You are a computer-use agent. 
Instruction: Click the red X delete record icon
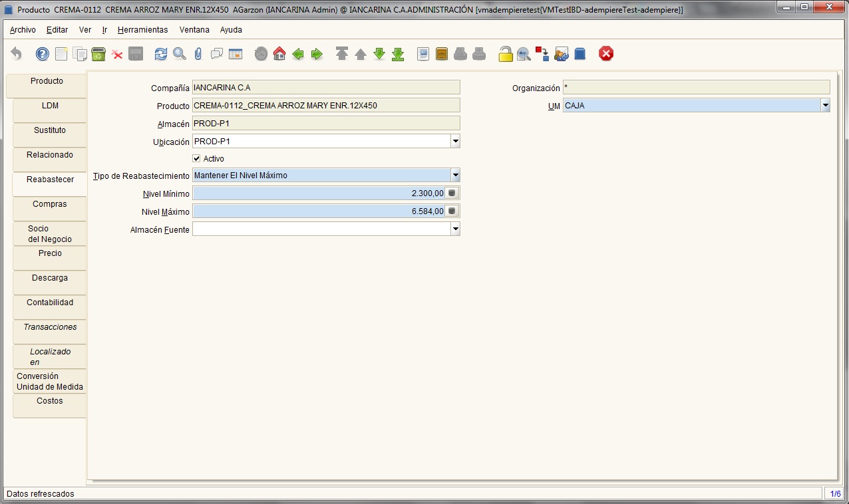click(x=118, y=54)
